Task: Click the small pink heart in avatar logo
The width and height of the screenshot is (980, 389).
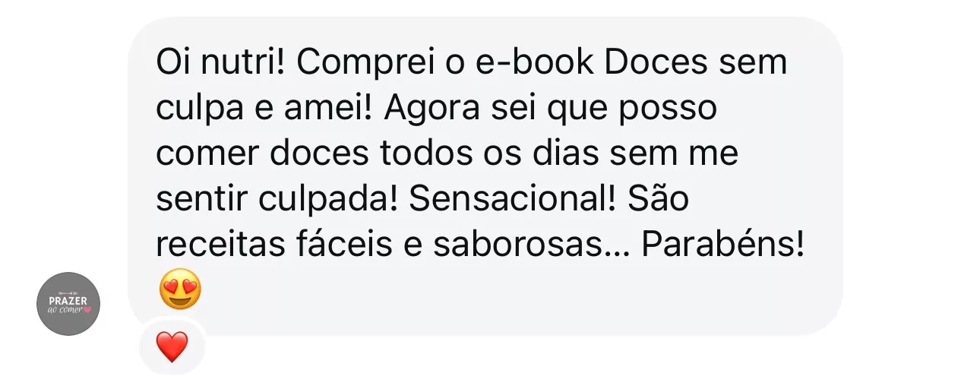Action: coord(88,310)
